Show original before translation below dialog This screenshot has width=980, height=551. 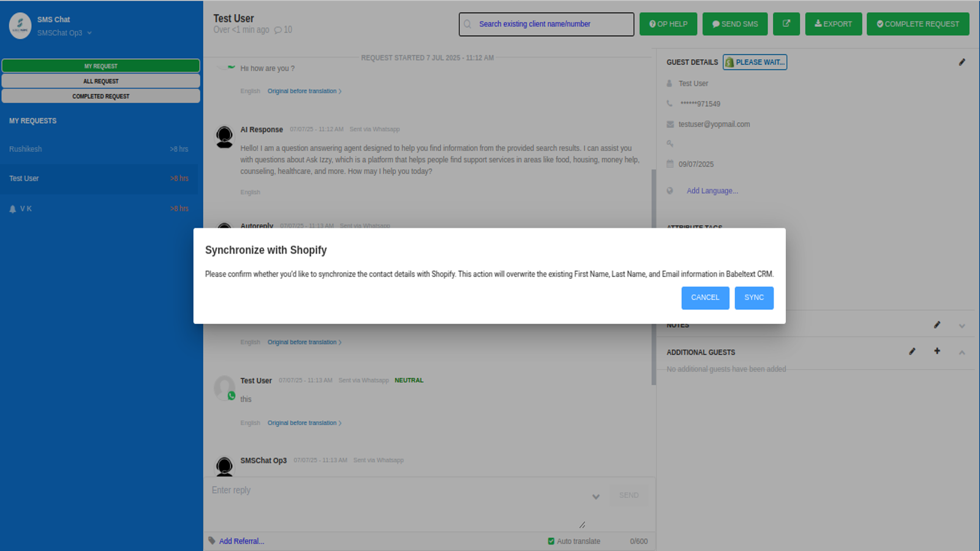tap(304, 342)
